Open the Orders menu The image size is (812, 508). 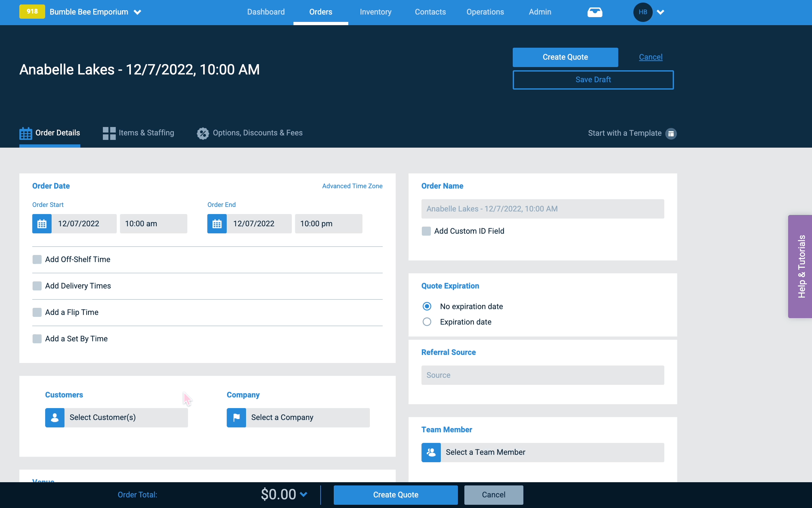[x=321, y=12]
